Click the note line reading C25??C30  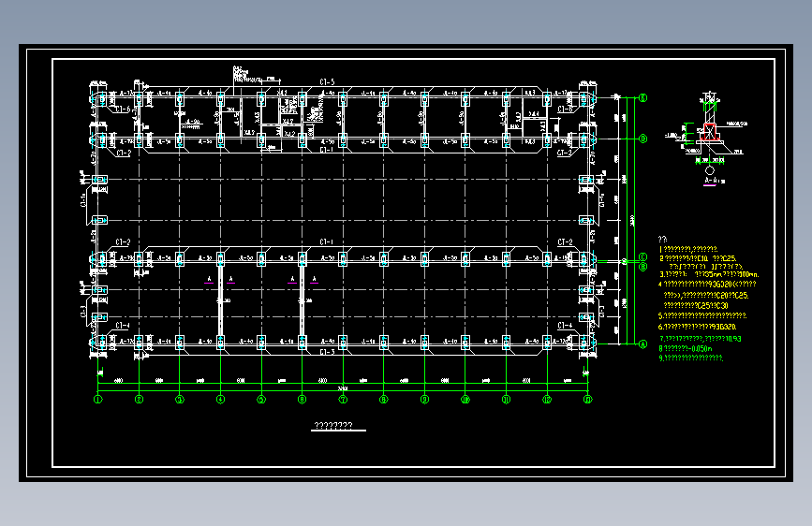[x=696, y=305]
